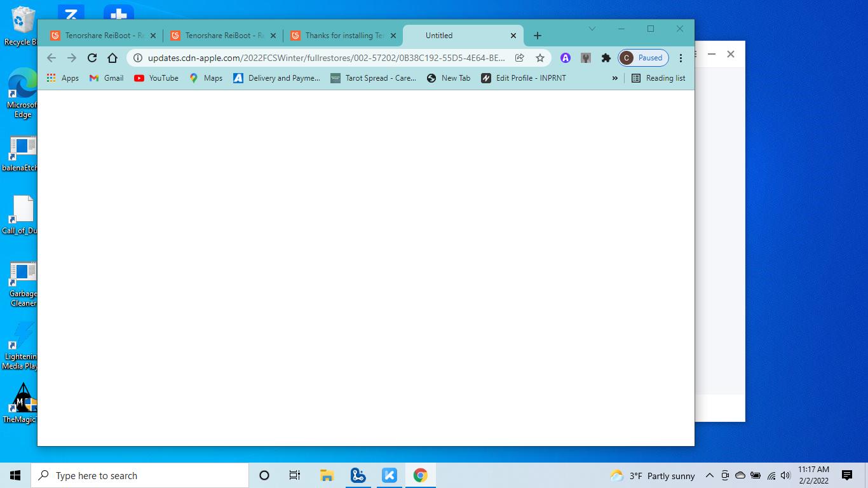Open the YouTube bookmark
This screenshot has width=868, height=488.
pos(156,78)
